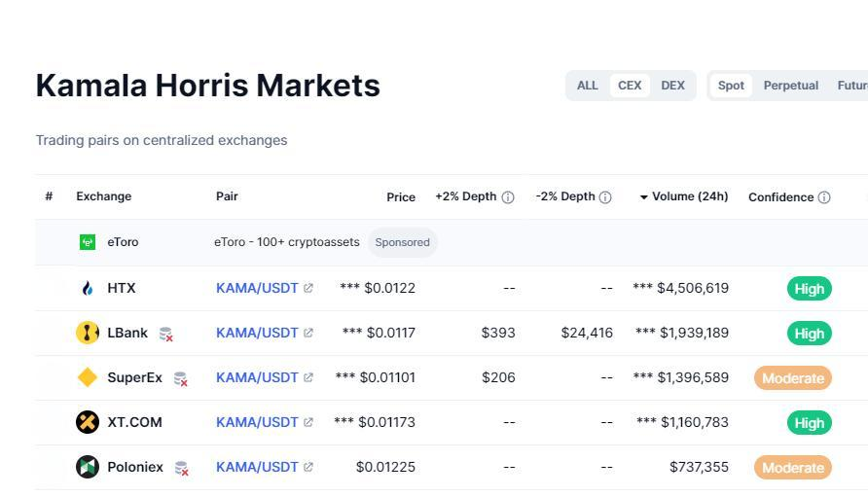Click the reserves warning icon beside LBank
This screenshot has width=868, height=496.
pos(166,334)
